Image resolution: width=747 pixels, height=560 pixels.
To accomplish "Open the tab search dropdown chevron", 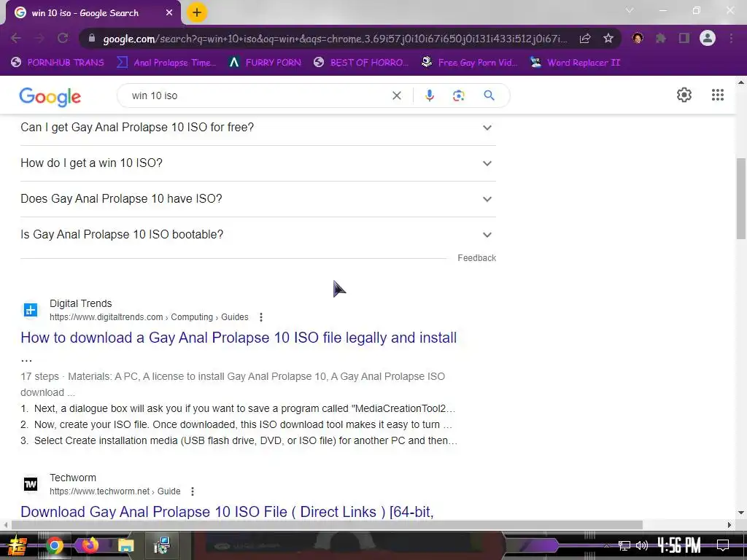I will coord(630,10).
